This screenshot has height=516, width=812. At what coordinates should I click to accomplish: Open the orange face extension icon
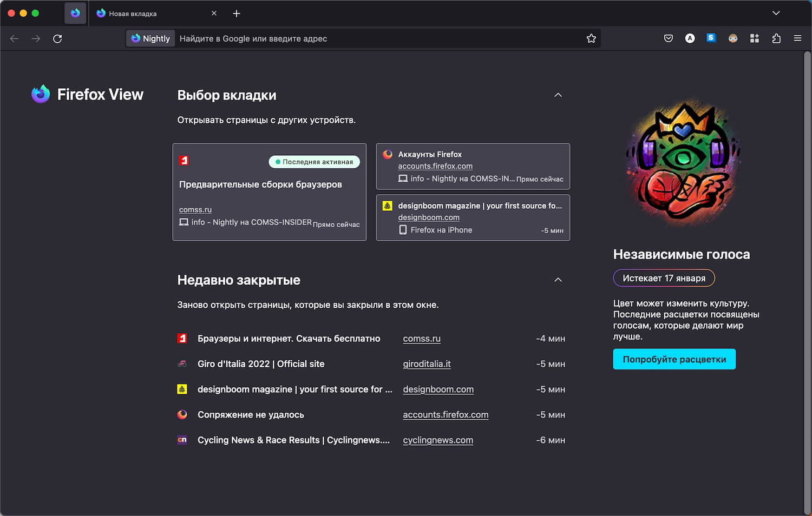[x=733, y=38]
